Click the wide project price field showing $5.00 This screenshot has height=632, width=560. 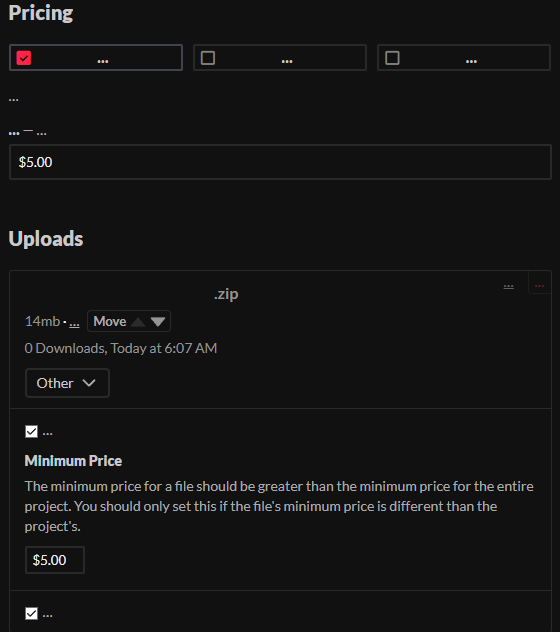(280, 162)
